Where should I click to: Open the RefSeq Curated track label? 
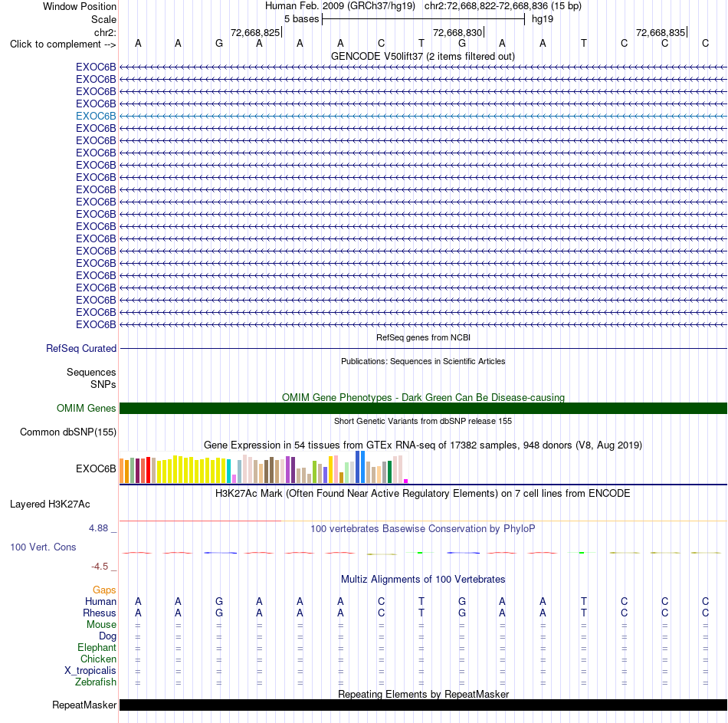tap(81, 349)
